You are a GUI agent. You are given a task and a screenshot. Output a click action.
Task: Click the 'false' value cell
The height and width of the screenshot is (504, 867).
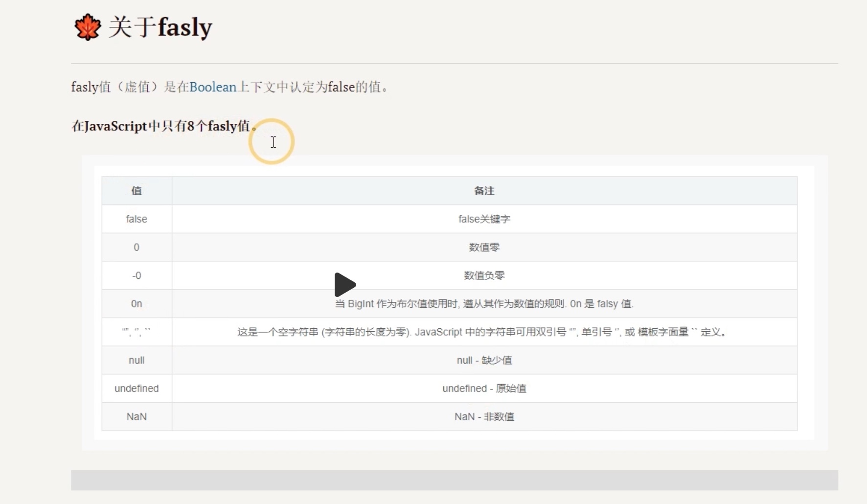137,219
